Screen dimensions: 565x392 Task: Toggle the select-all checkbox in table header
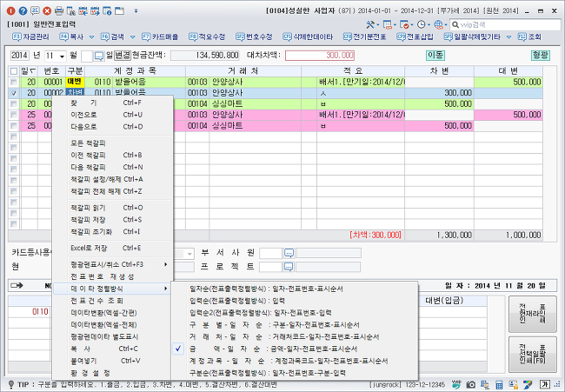pyautogui.click(x=14, y=70)
